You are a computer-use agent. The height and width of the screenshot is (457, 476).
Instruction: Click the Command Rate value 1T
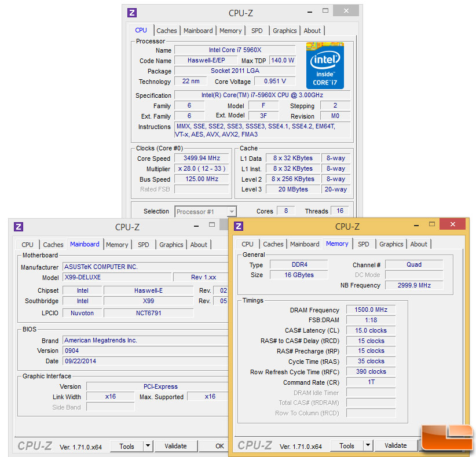(x=371, y=382)
